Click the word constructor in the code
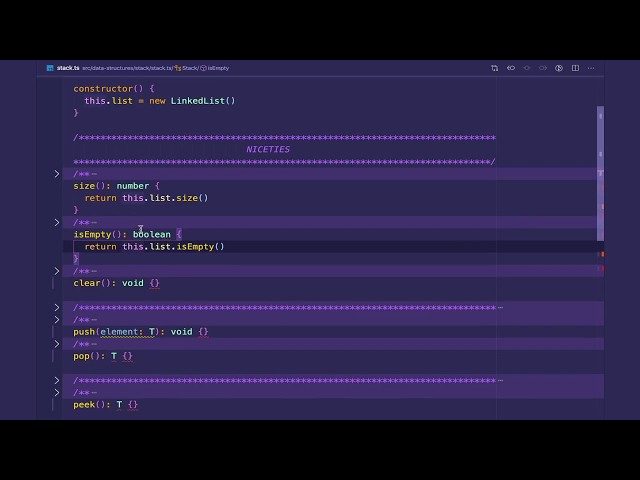The width and height of the screenshot is (640, 480). 103,89
